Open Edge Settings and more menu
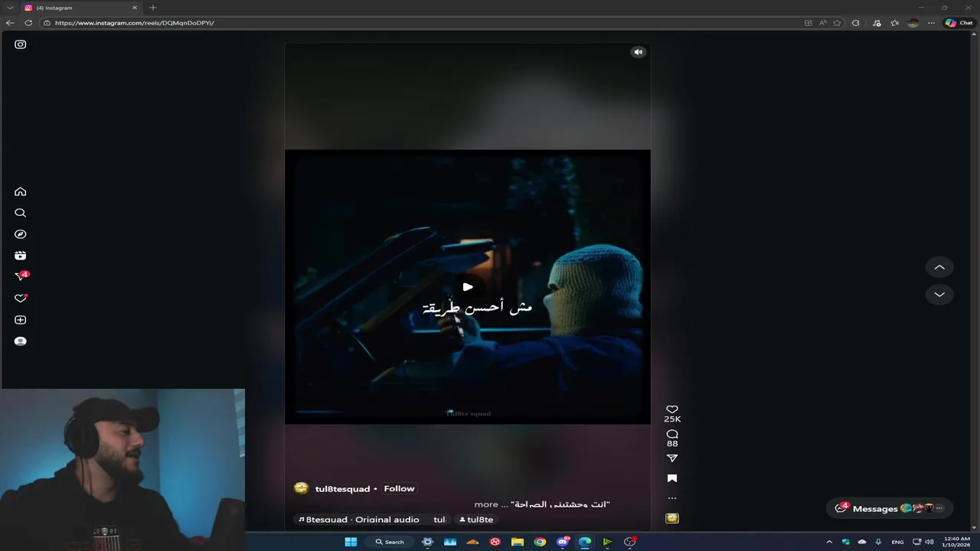The height and width of the screenshot is (551, 980). point(931,23)
